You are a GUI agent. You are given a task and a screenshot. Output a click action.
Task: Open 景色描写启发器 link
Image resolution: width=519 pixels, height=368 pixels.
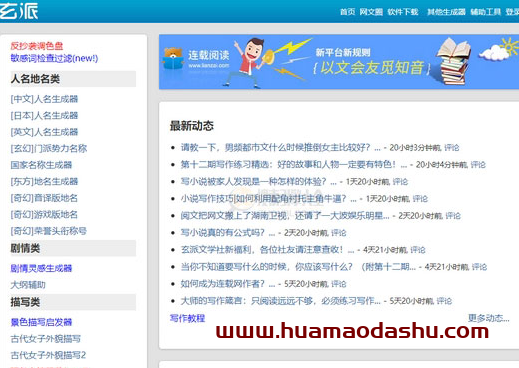[x=41, y=322]
